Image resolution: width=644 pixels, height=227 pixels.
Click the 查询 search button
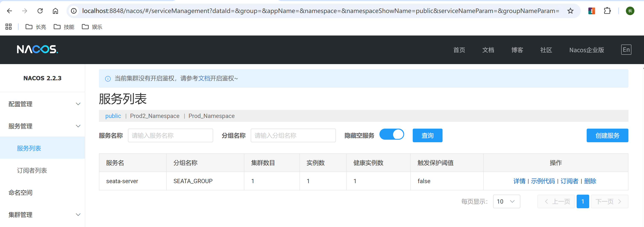coord(427,135)
